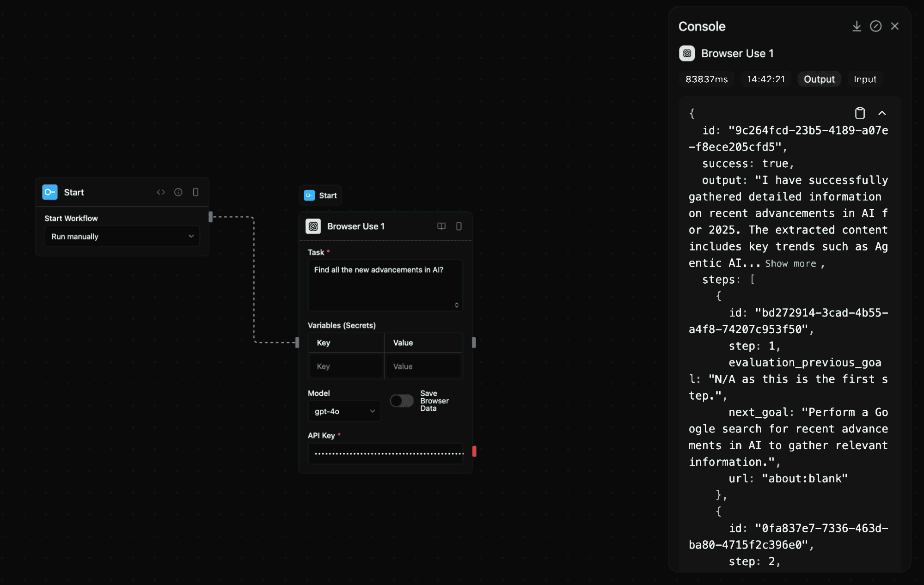Click the Start pill above Browser Use 1
This screenshot has width=924, height=585.
320,195
